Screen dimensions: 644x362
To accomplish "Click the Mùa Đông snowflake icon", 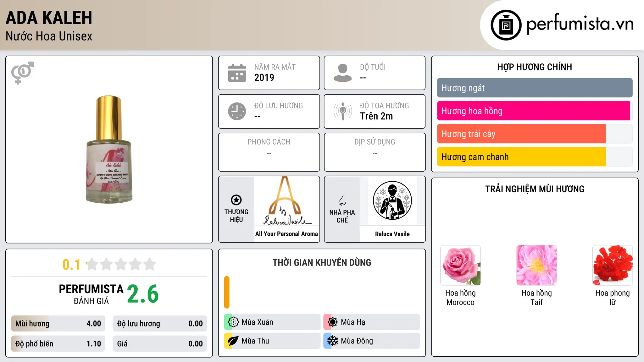I will 333,341.
